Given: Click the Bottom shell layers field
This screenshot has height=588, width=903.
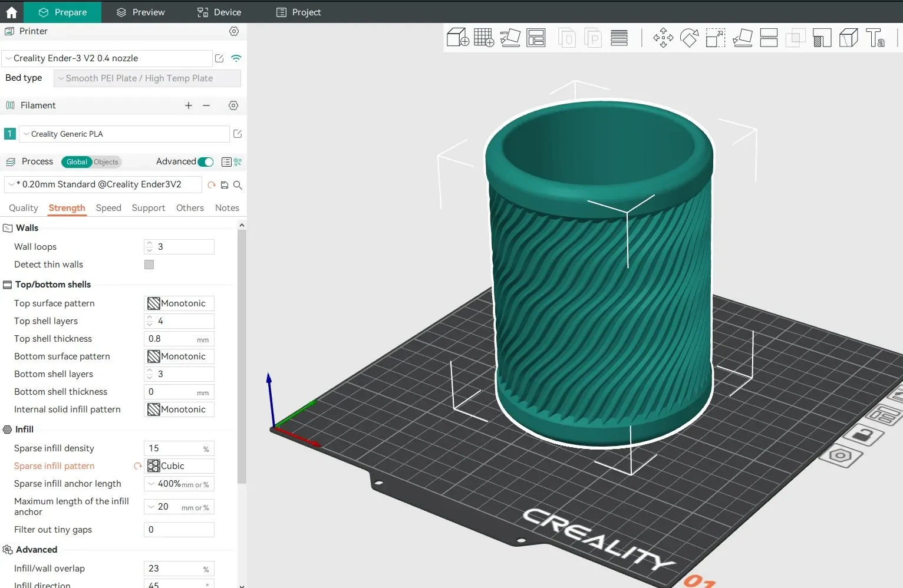Looking at the screenshot, I should pos(179,374).
